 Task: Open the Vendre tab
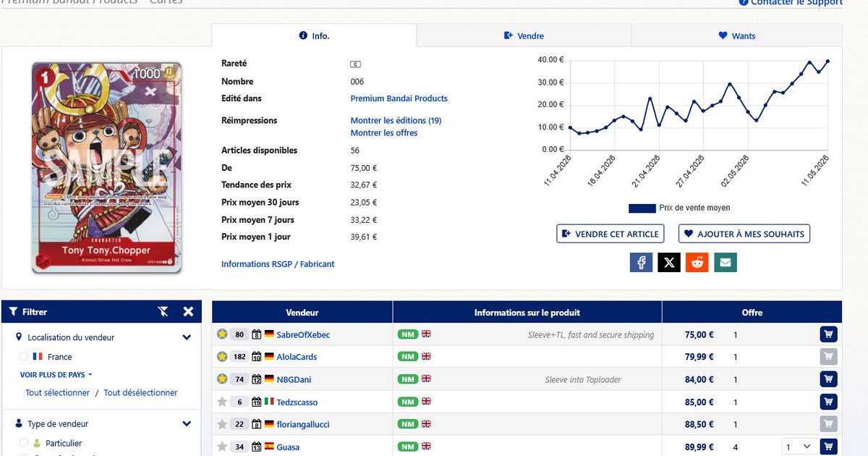[x=524, y=35]
